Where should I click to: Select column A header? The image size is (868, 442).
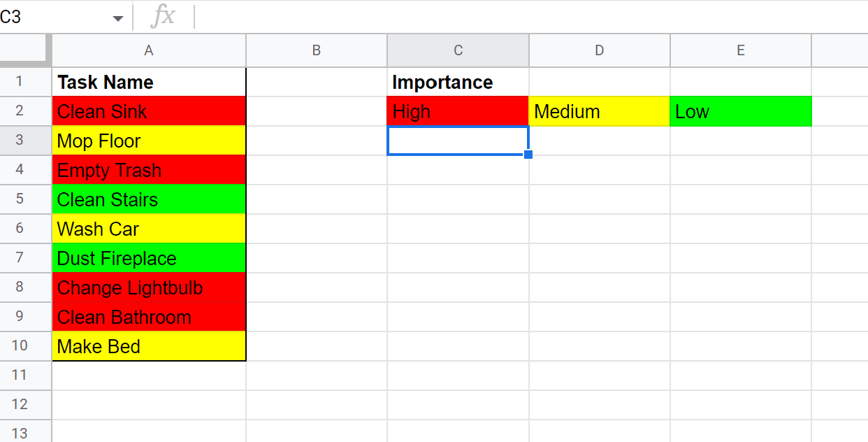click(x=149, y=50)
